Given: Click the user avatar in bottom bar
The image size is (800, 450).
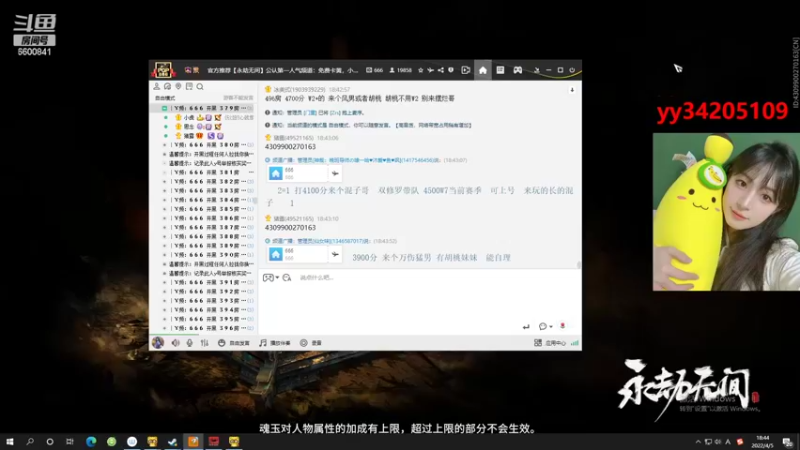Looking at the screenshot, I should [158, 343].
